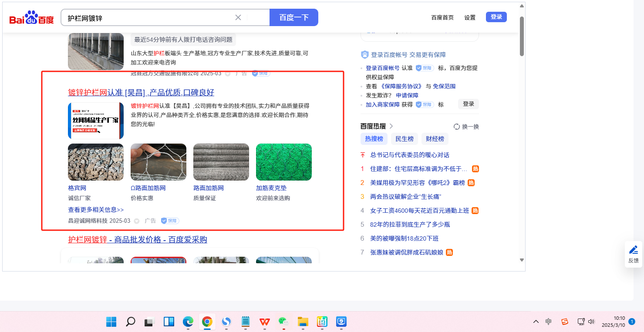Open the volume tray icon
This screenshot has width=644, height=332.
(x=591, y=322)
